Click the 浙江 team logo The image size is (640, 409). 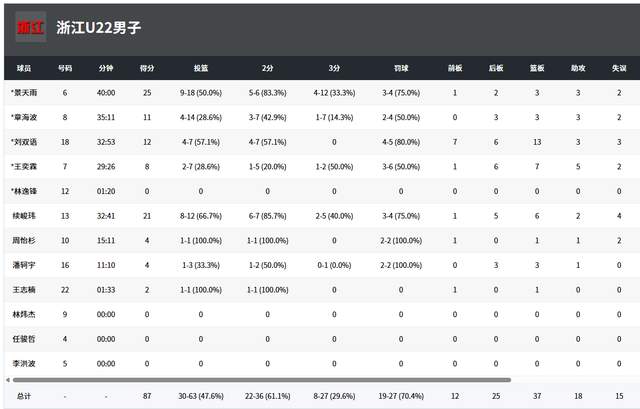(31, 27)
